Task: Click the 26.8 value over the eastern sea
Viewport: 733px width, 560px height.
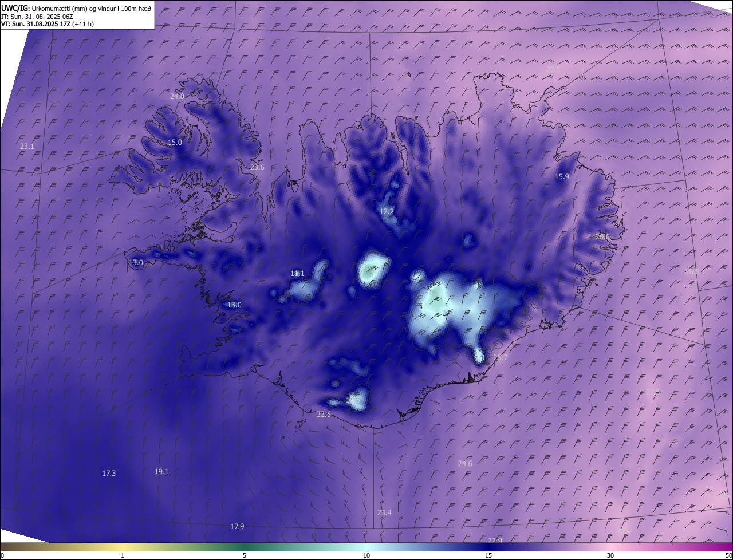Action: point(692,272)
